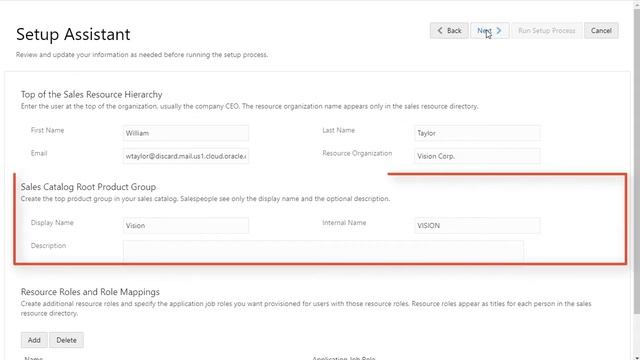Click into the Description text area
This screenshot has height=360, width=640.
323,251
